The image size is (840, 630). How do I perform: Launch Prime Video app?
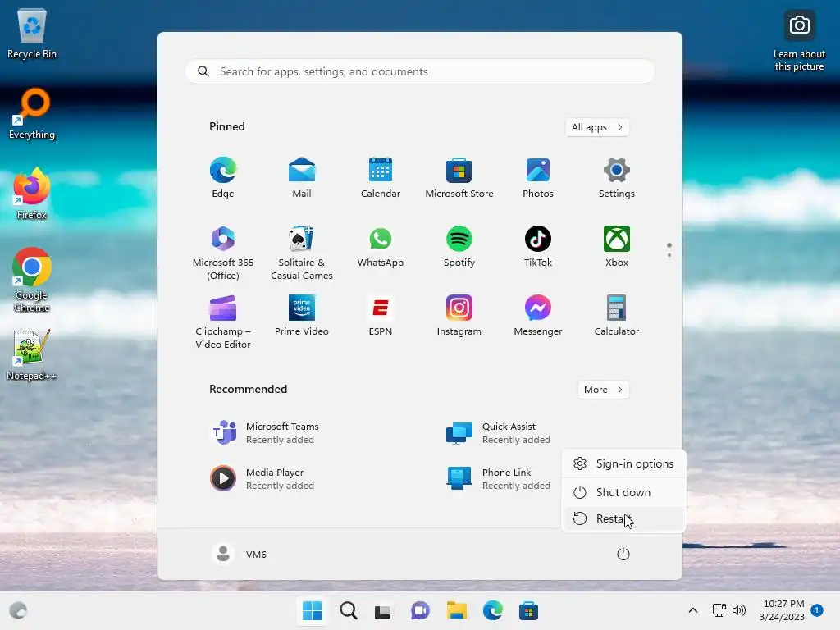tap(302, 316)
